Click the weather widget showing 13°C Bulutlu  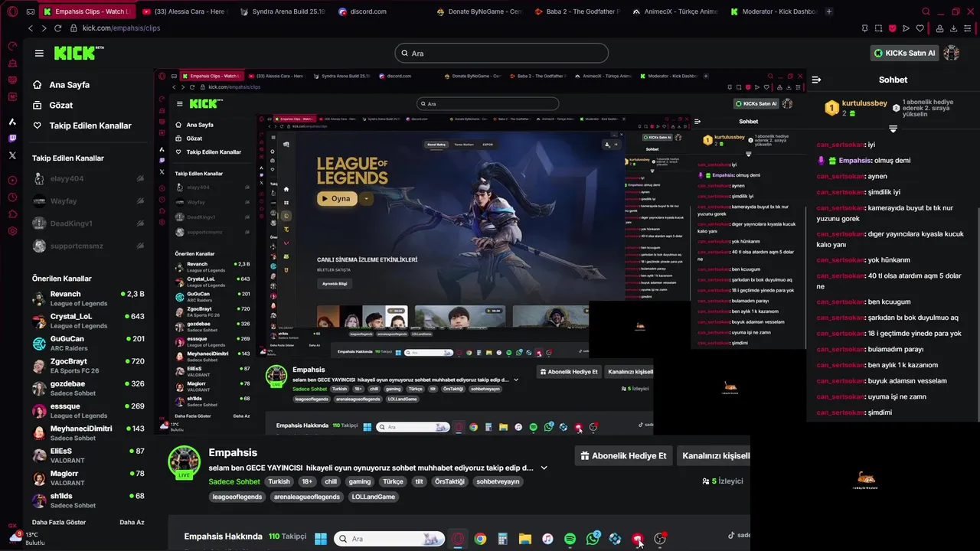[28, 538]
